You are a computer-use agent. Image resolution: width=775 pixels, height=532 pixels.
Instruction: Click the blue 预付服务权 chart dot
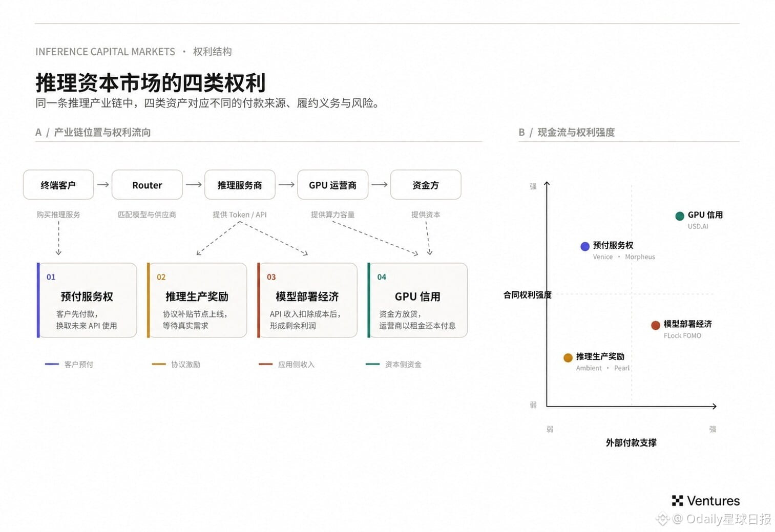584,246
